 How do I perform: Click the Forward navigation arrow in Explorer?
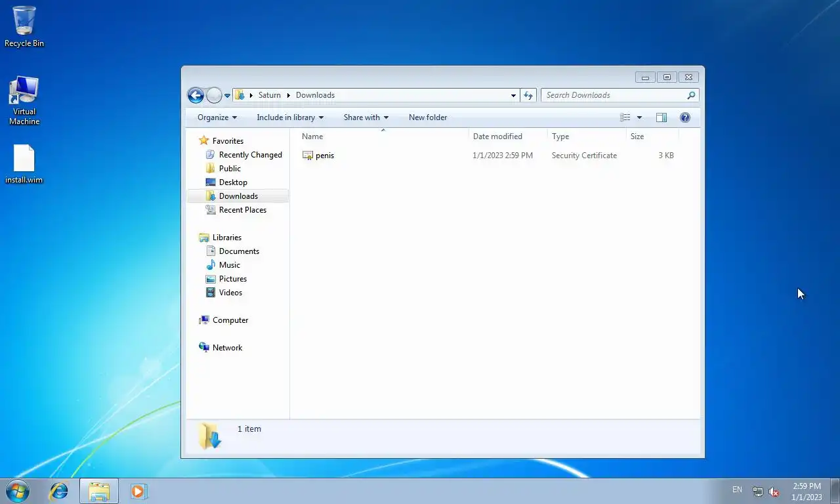214,95
